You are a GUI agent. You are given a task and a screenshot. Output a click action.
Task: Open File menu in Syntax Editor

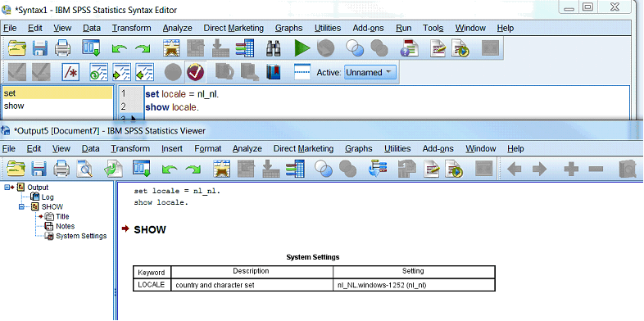pos(10,29)
